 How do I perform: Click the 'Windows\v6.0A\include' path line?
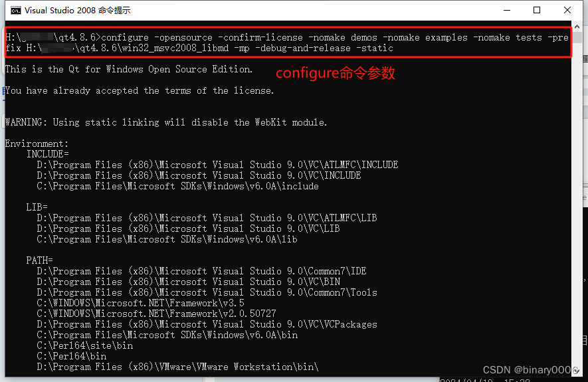(x=178, y=186)
